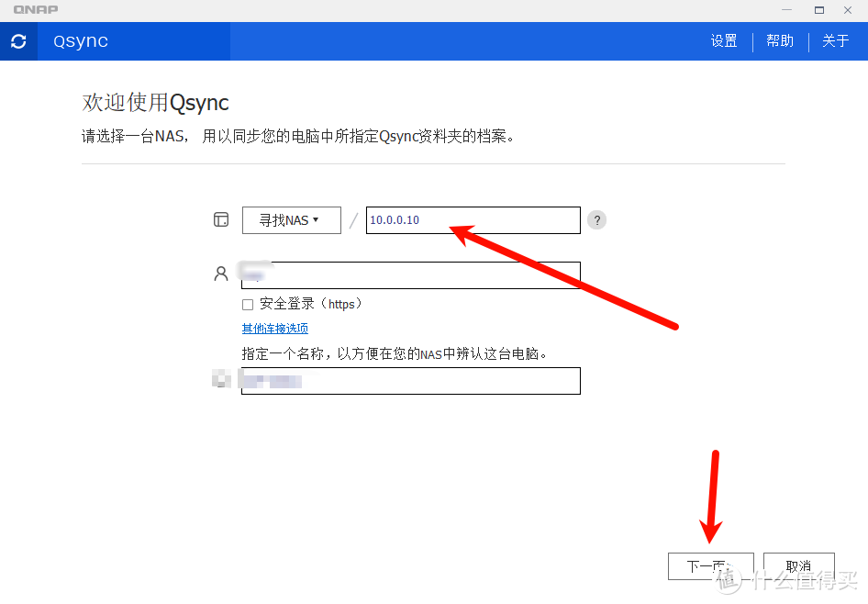Click the Qsync sync refresh icon
This screenshot has height=604, width=868.
(18, 41)
